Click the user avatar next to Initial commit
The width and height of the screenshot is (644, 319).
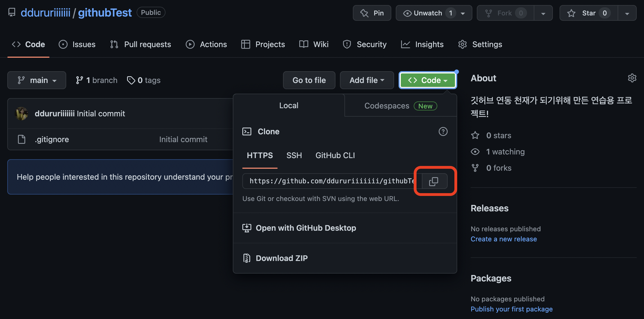click(21, 114)
